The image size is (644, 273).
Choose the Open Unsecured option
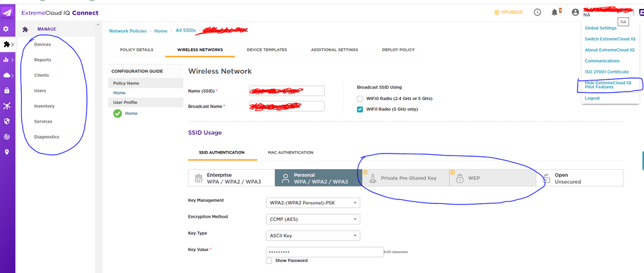pos(580,178)
